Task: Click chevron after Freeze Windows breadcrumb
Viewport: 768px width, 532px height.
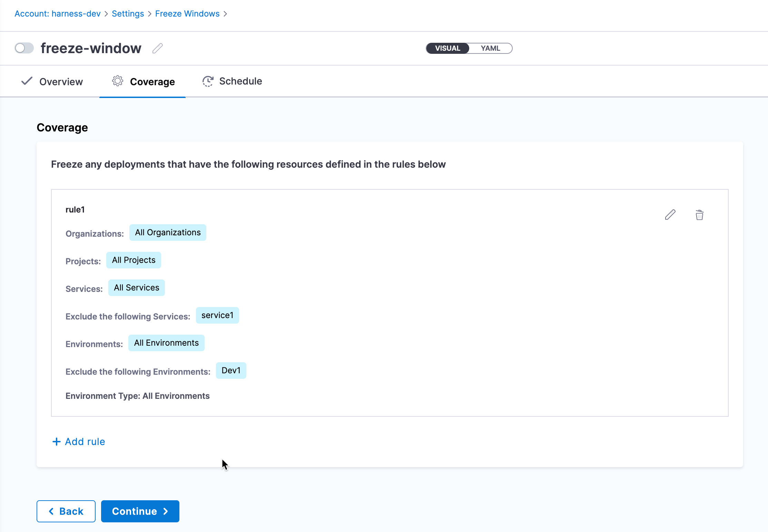Action: [225, 14]
